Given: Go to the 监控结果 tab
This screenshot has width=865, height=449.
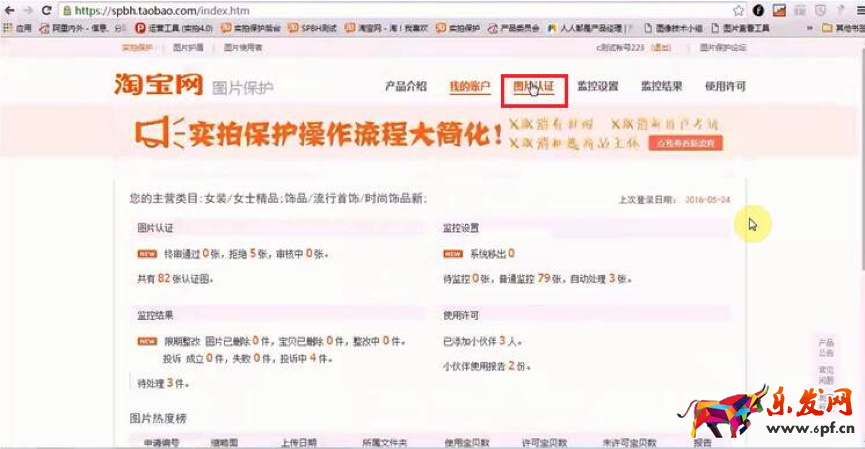Looking at the screenshot, I should point(662,87).
